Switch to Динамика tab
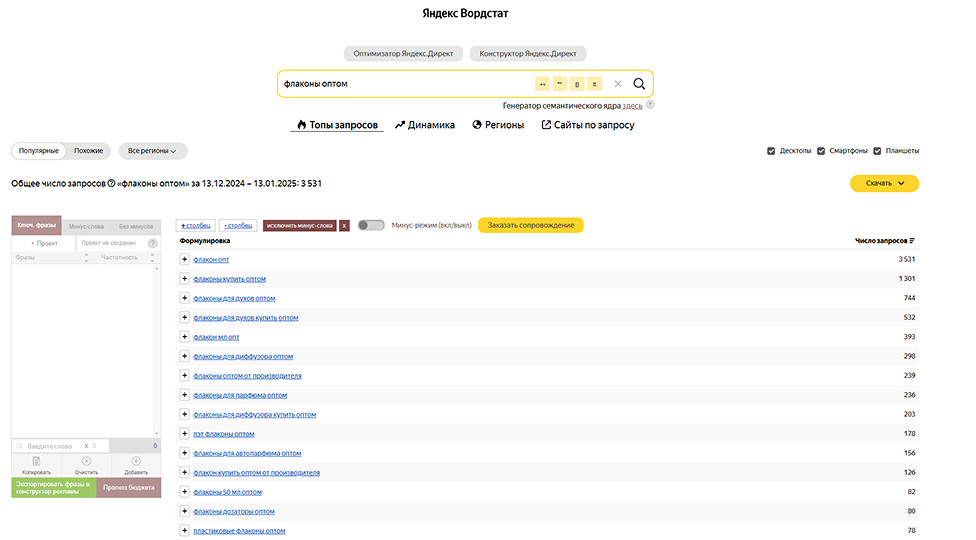Image resolution: width=976 pixels, height=540 pixels. coord(425,125)
